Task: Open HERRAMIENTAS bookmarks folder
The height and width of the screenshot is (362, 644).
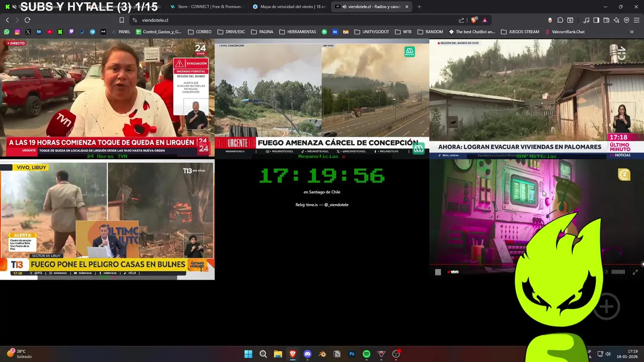Action: 297,32
